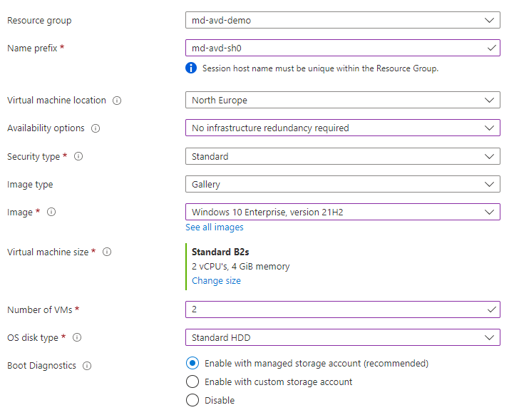Click the See all images link
514x420 pixels.
point(215,227)
